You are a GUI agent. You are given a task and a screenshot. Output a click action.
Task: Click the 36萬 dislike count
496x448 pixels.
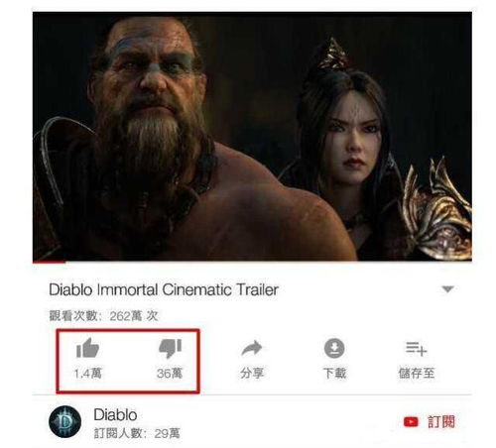(x=170, y=374)
